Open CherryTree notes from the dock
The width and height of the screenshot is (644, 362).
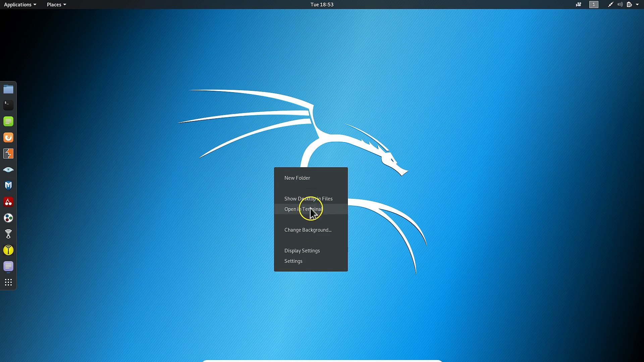point(8,202)
